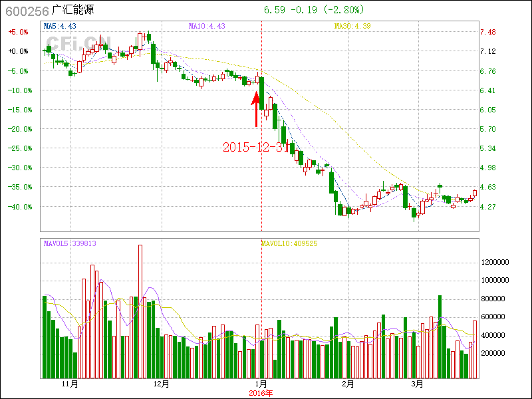Click the MAVOL10:409525 volume label

[x=289, y=243]
